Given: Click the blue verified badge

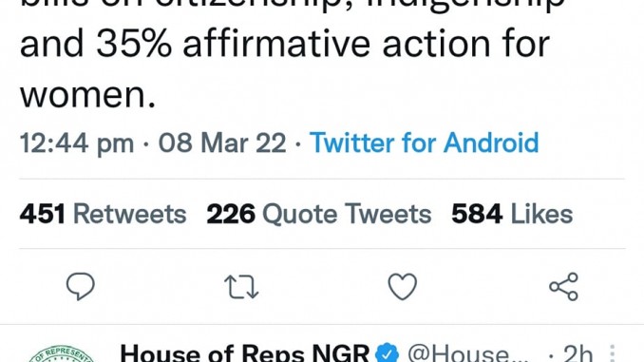Looking at the screenshot, I should click(x=388, y=353).
